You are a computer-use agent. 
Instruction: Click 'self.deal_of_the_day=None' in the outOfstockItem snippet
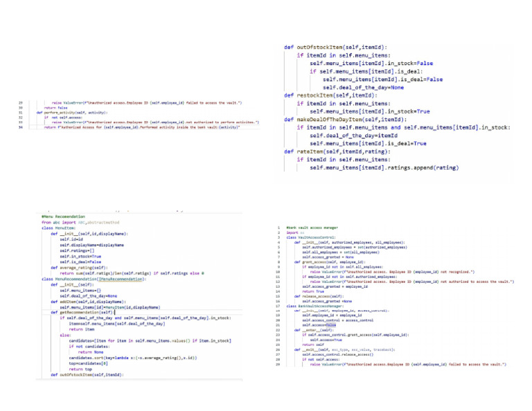pyautogui.click(x=363, y=87)
